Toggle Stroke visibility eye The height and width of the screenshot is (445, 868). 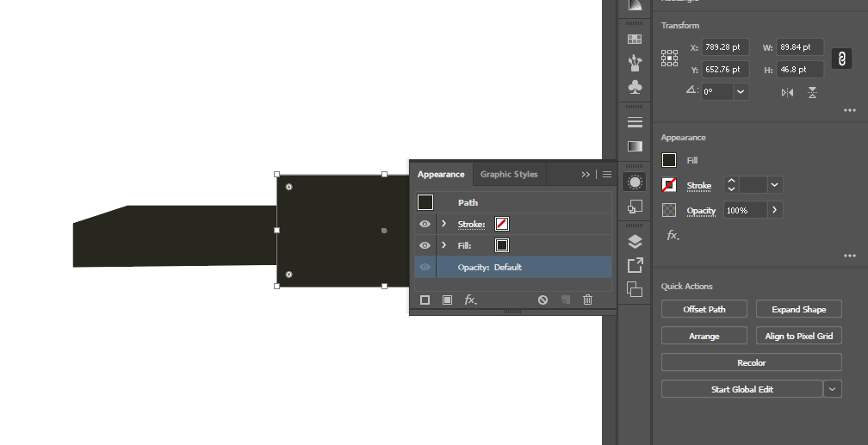(425, 224)
